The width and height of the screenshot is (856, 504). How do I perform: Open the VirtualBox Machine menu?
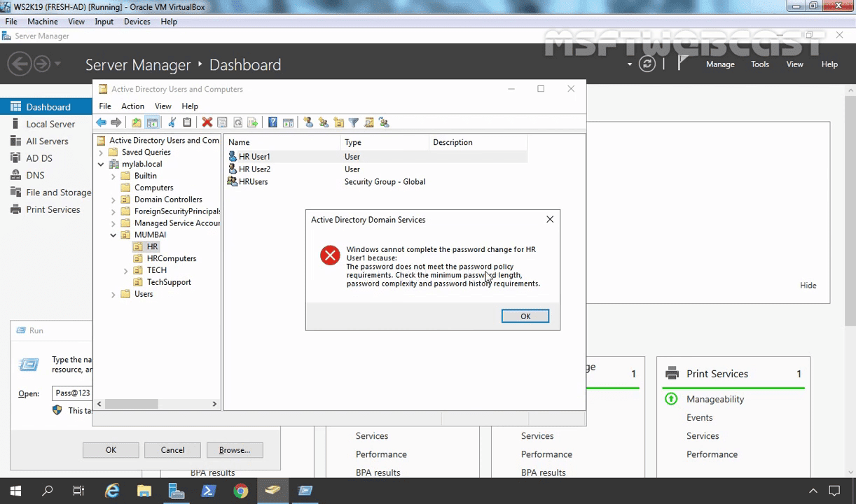[43, 22]
